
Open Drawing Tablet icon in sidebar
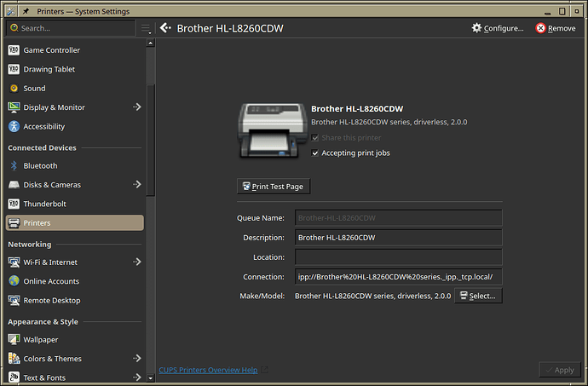click(x=14, y=69)
